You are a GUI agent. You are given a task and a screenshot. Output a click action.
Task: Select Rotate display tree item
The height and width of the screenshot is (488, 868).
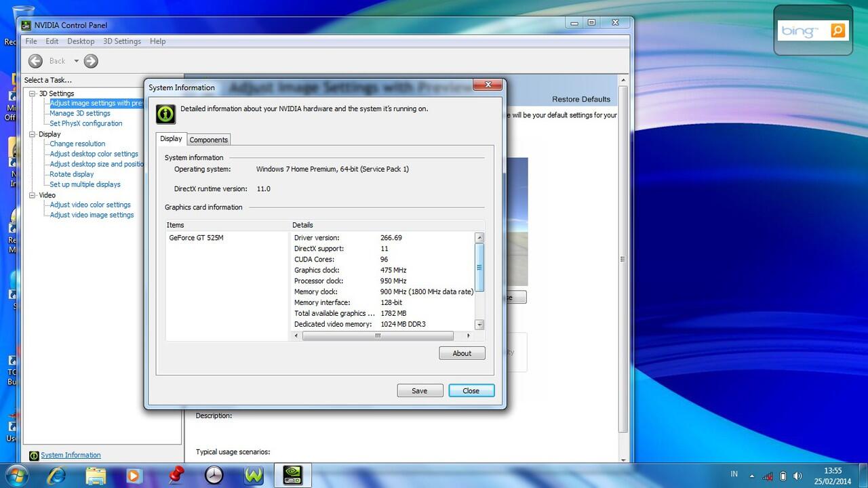(x=72, y=174)
